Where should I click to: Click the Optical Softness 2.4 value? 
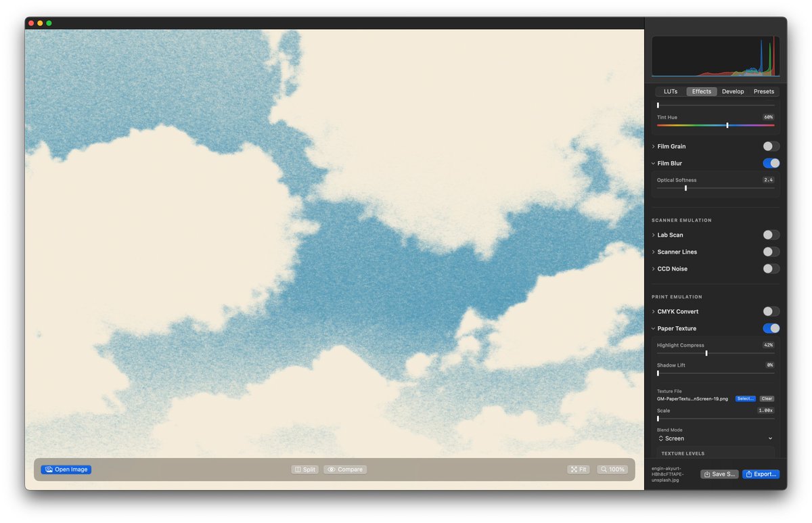pyautogui.click(x=769, y=180)
